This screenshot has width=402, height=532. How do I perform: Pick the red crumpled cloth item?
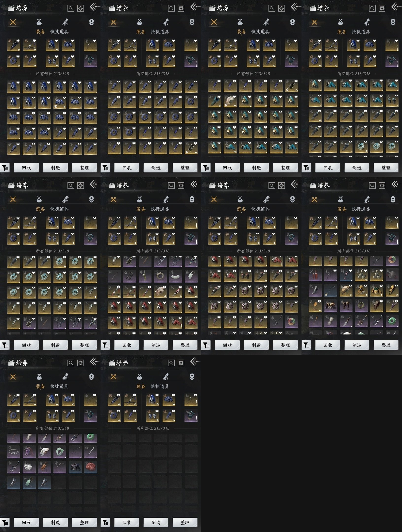point(90,467)
